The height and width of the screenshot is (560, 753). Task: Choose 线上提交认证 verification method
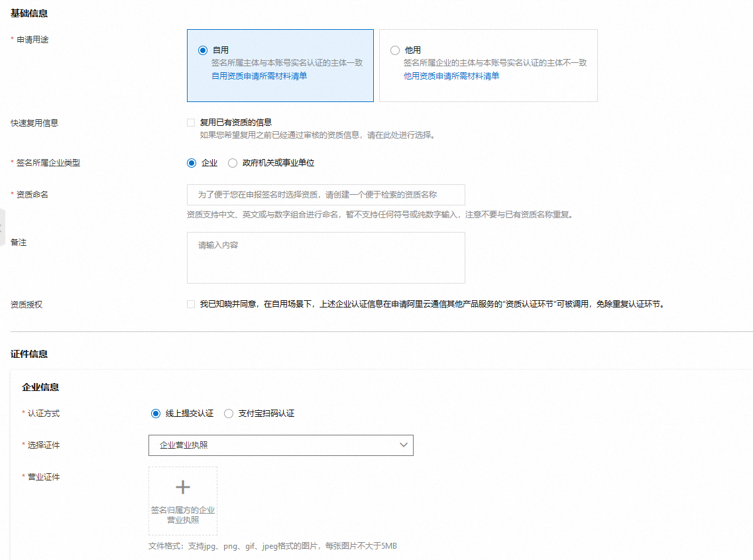coord(156,414)
